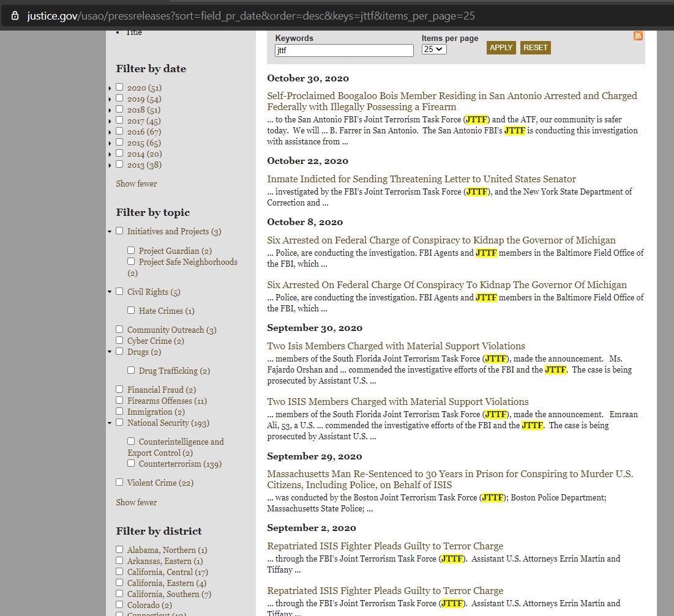Open first Repatriated ISIS Fighter release
This screenshot has height=616, width=674.
(385, 546)
